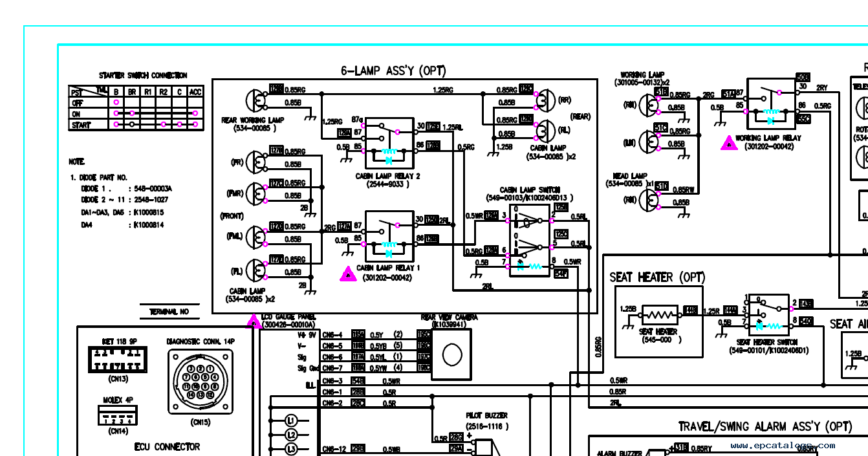Viewport: 868px width, 456px height.
Task: Click the "ECU CONNECTOR" label
Action: tap(167, 447)
